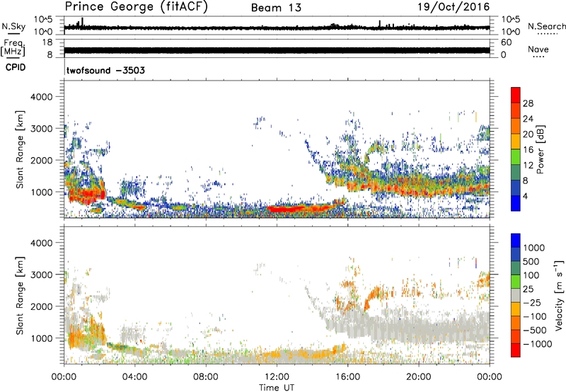Screen dimensions: 566x392
Task: Click the 16 label on power colorbar
Action: pos(528,150)
